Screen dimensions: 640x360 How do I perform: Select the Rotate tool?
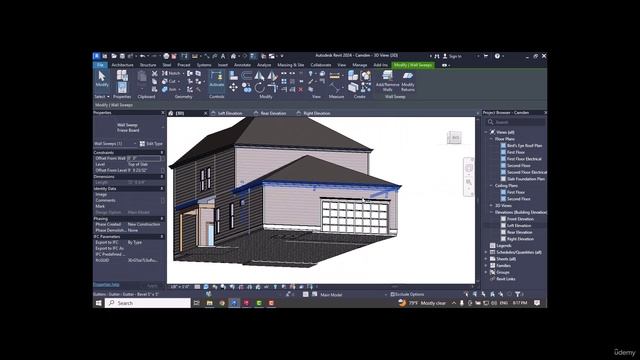[260, 87]
